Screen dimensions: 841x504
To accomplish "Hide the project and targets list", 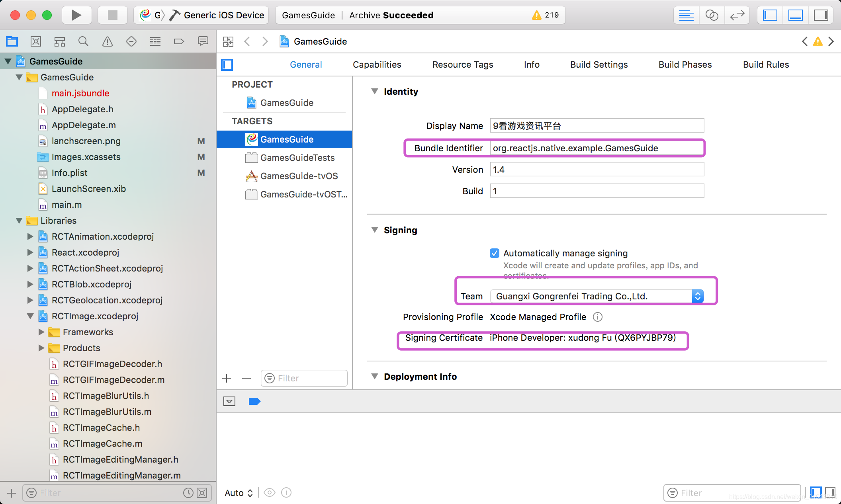I will pos(227,64).
